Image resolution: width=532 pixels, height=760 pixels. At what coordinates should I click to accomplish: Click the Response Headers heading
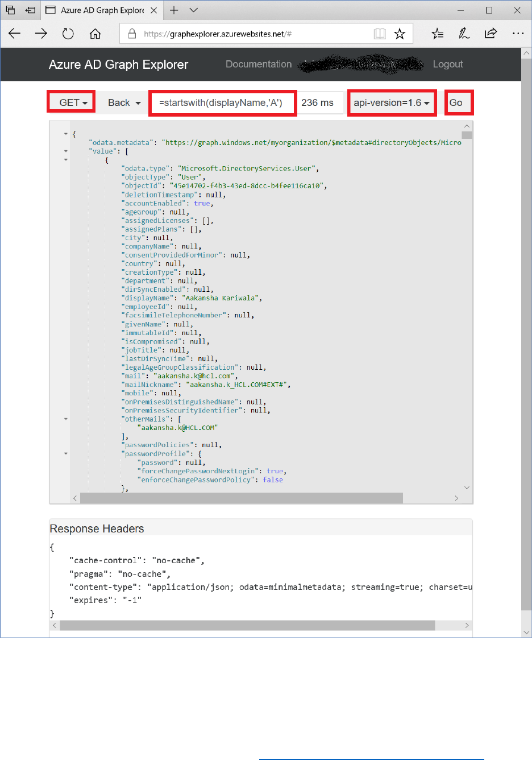click(97, 528)
